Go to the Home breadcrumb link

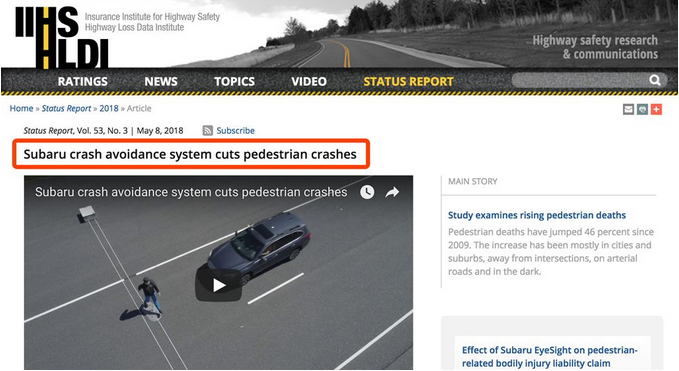click(21, 108)
